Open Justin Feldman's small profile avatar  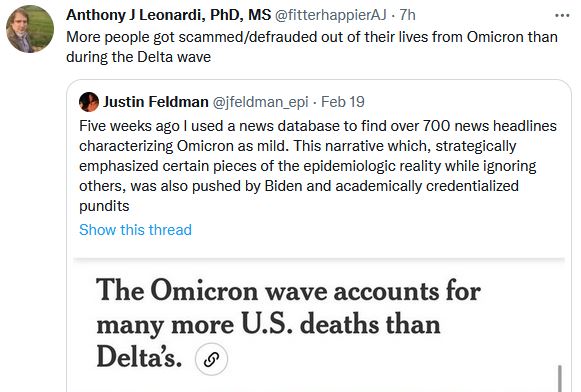tap(89, 102)
